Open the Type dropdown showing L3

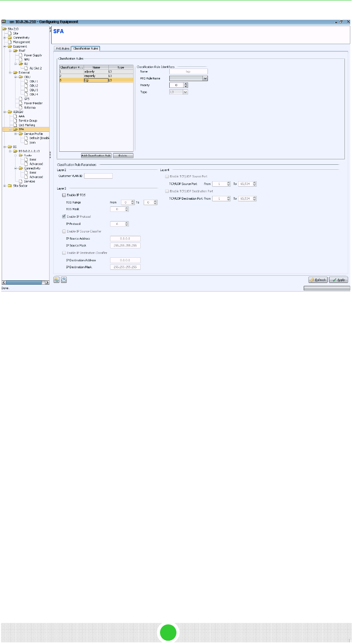[185, 92]
